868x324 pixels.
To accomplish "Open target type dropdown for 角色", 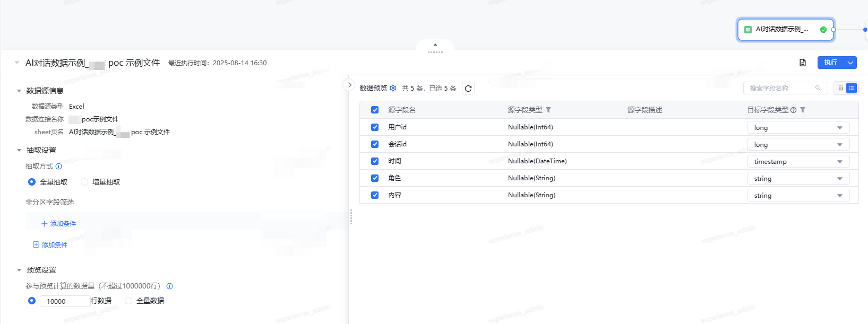I will coord(798,178).
